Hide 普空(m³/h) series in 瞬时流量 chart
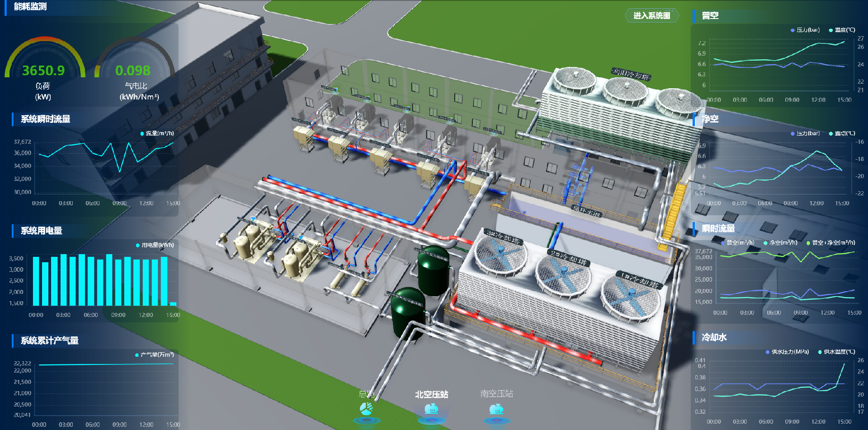Viewport: 868px width, 430px height. point(737,243)
